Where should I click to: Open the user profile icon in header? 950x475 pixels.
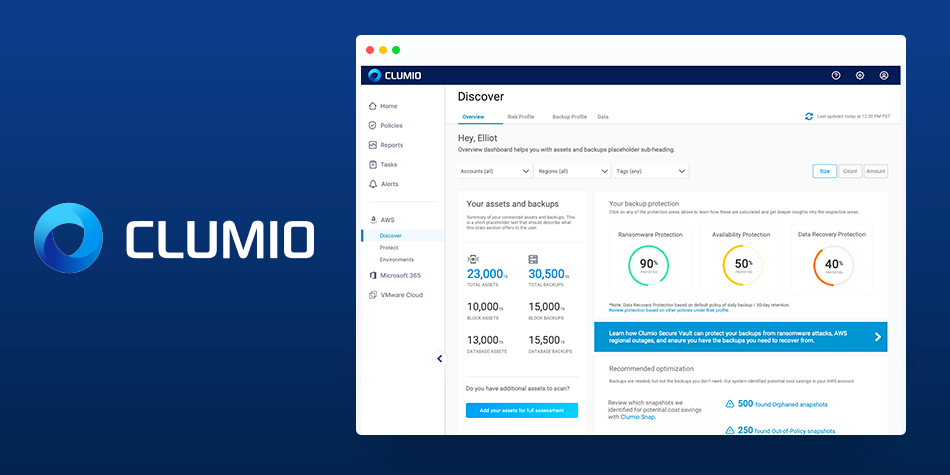[x=884, y=76]
